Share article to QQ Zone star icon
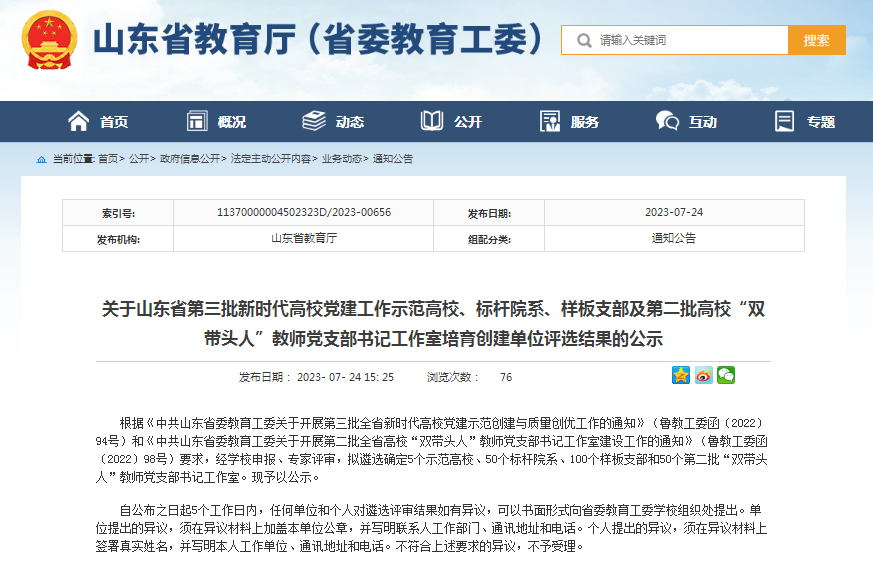The width and height of the screenshot is (873, 561). pos(681,375)
